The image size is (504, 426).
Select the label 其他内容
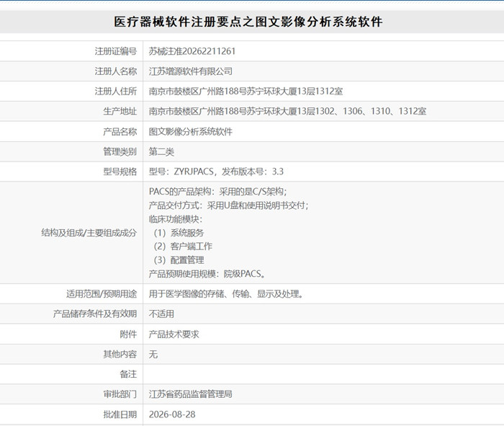point(120,354)
